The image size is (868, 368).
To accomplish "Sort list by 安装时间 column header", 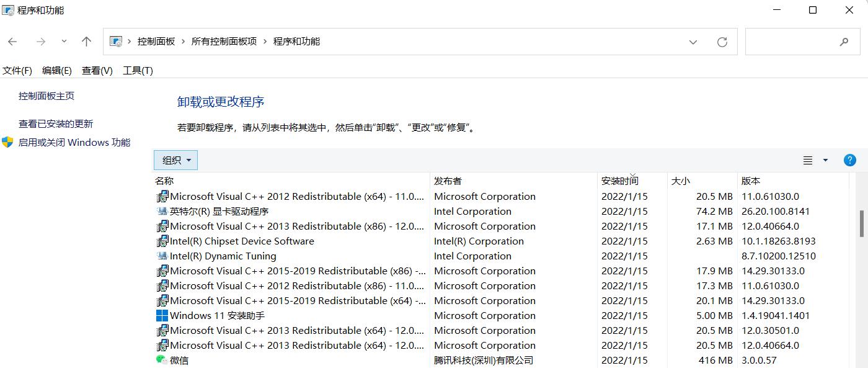I will tap(620, 181).
